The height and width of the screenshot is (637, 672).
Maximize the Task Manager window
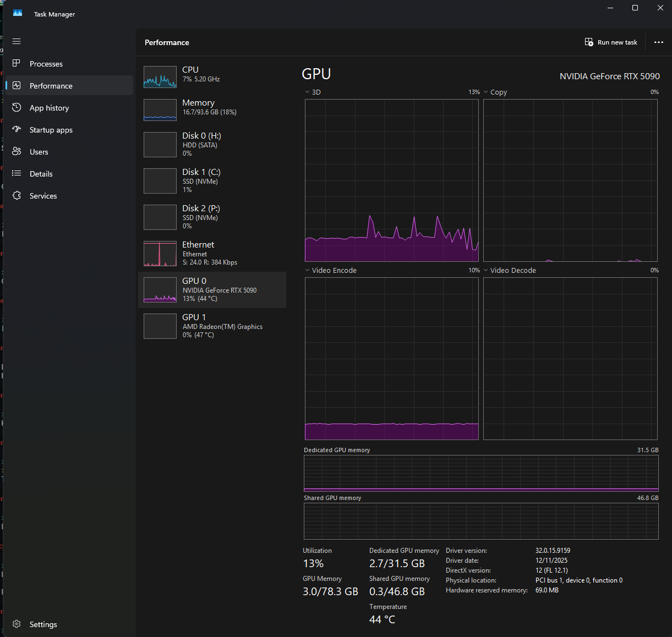635,8
